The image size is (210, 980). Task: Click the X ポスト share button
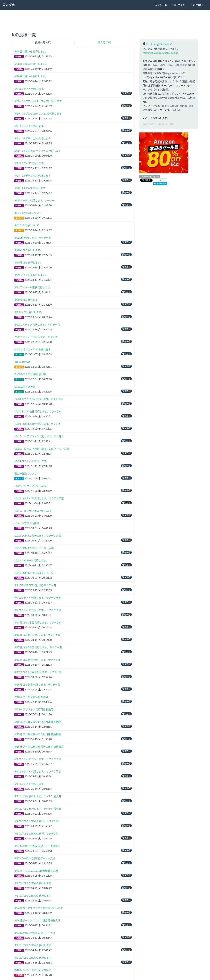pos(146,180)
